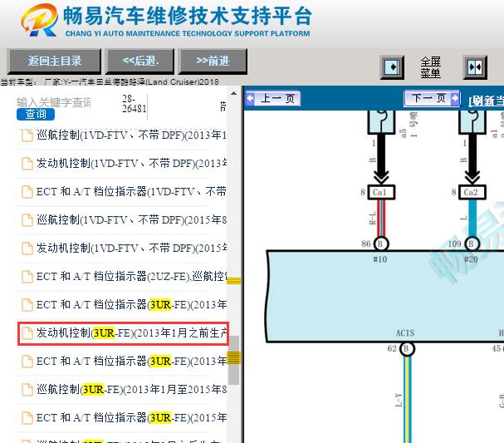Open 巡航控制(1VD-FTV、不带 DPF)(2013年 entry
Image resolution: width=504 pixels, height=443 pixels.
pyautogui.click(x=131, y=135)
